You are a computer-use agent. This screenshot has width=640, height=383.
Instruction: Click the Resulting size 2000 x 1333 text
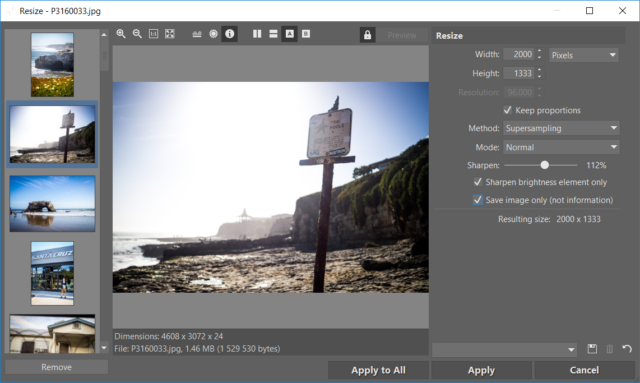point(549,219)
